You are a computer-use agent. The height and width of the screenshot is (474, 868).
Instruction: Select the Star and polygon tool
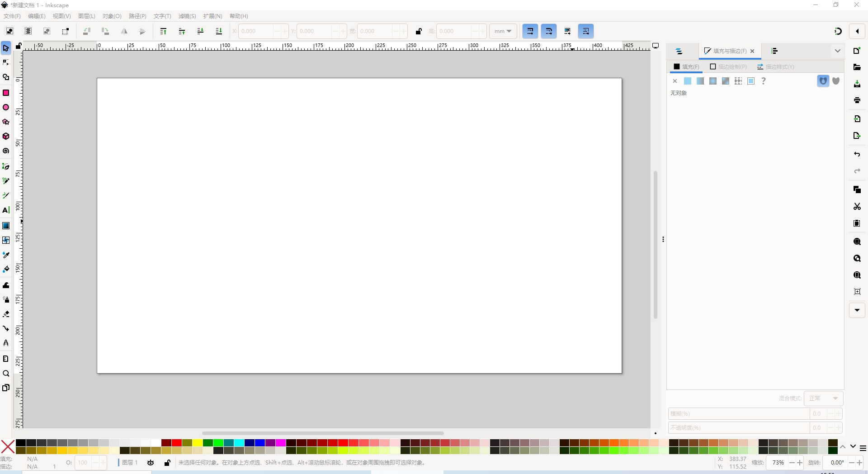[x=6, y=122]
